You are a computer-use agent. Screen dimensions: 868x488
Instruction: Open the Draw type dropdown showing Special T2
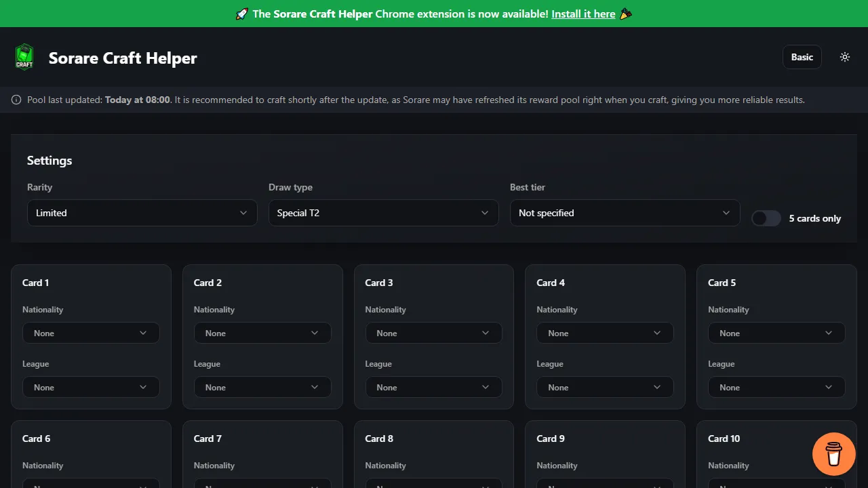(x=382, y=212)
